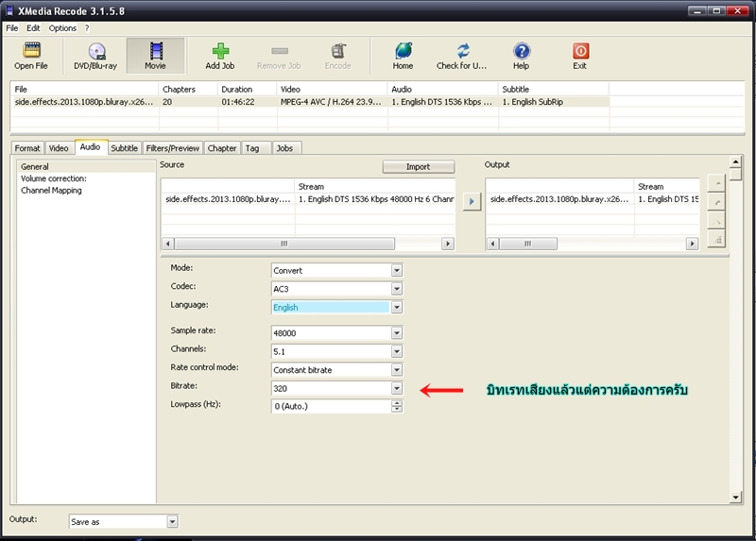Image resolution: width=756 pixels, height=541 pixels.
Task: Click the Chapters column header
Action: 188,90
